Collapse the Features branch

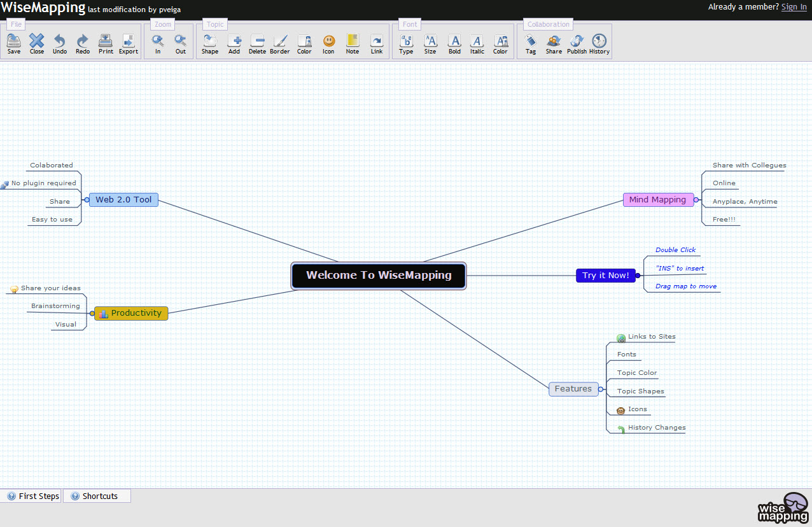601,389
